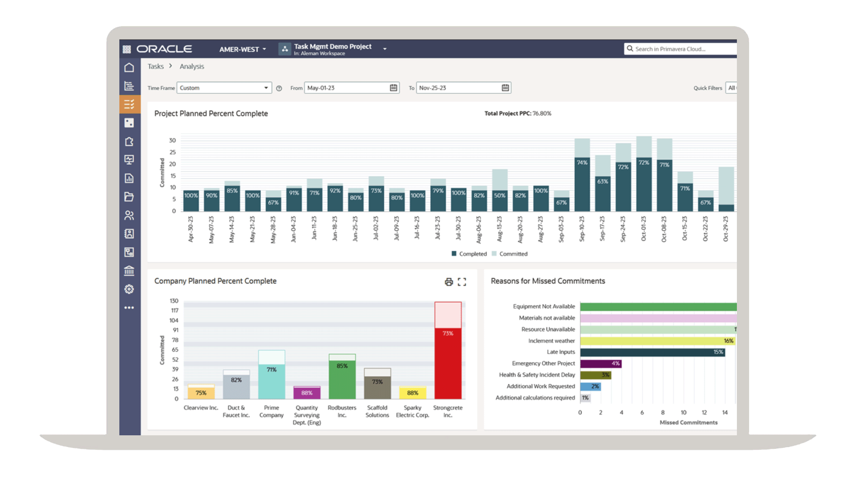Screen dimensions: 868x490
Task: Open the Time Frame Custom dropdown
Action: (224, 88)
